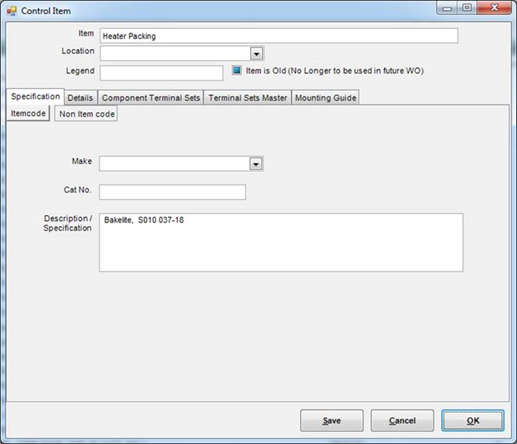Click the Control Item window title icon

coord(12,11)
